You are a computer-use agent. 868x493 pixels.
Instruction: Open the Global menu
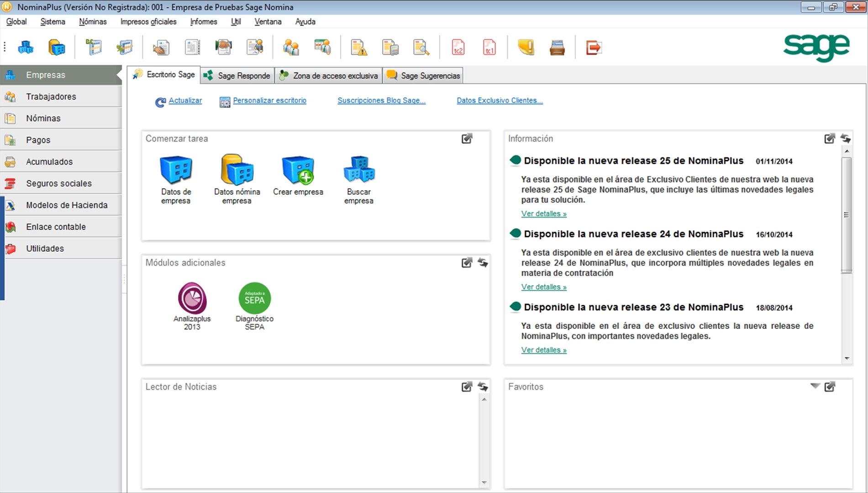(x=16, y=21)
